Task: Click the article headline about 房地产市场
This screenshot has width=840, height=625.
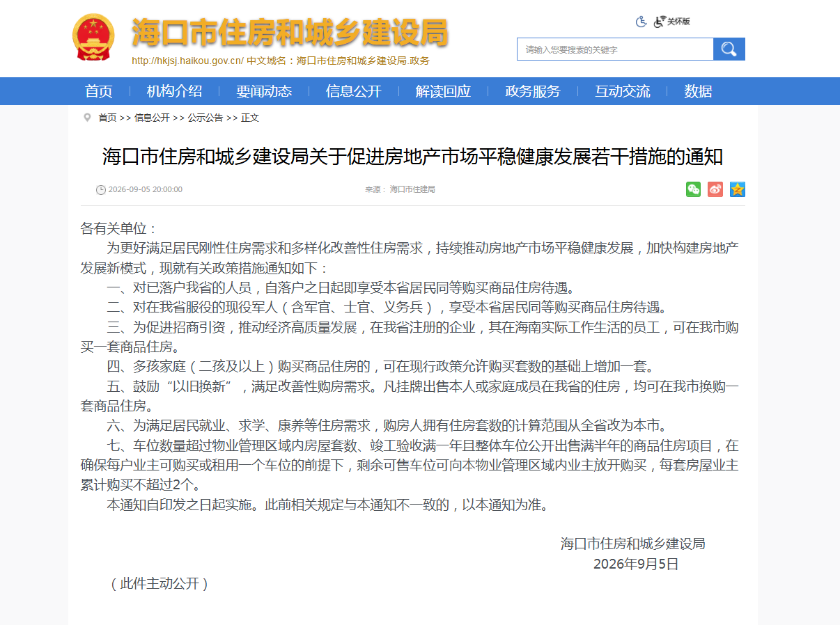Action: [x=413, y=156]
